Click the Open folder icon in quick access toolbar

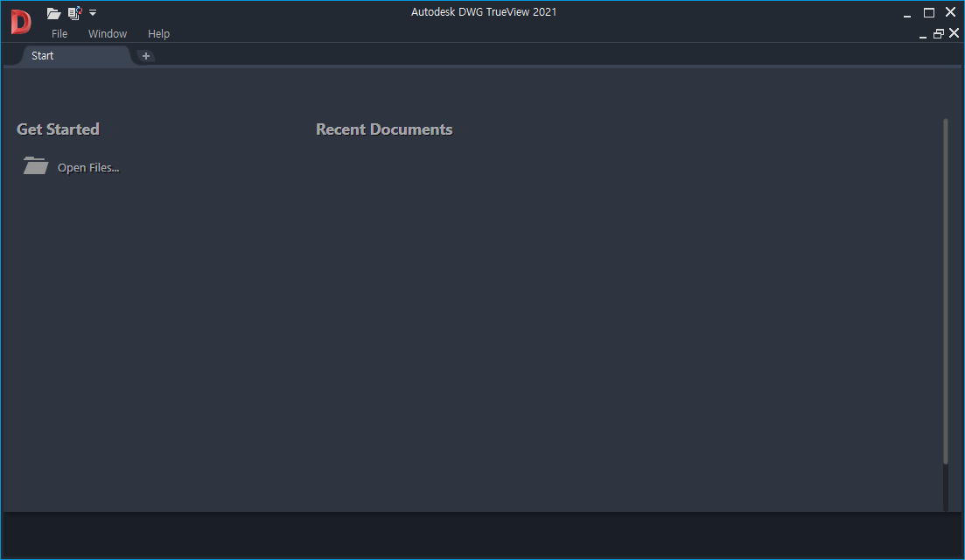pyautogui.click(x=53, y=13)
